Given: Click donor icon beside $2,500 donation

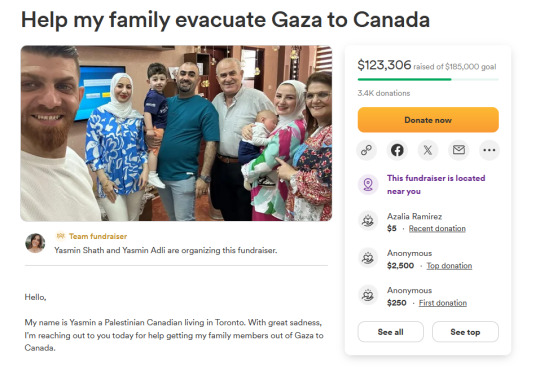Looking at the screenshot, I should (368, 258).
